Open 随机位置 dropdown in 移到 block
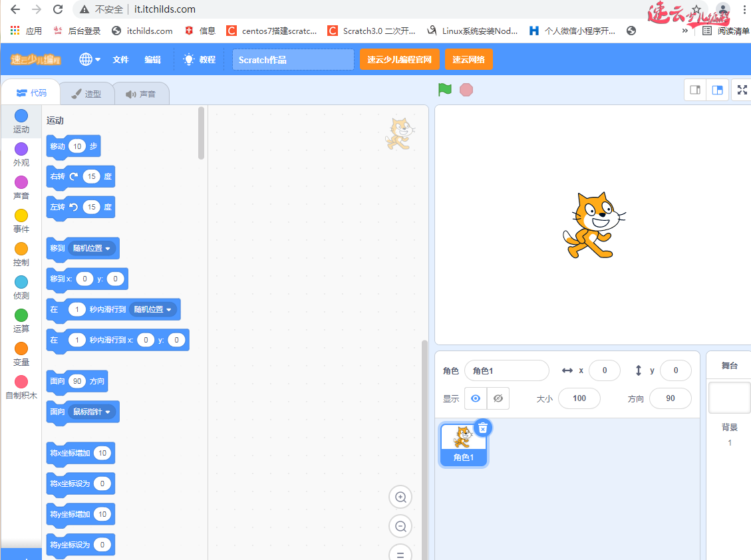Image resolution: width=751 pixels, height=560 pixels. [91, 248]
